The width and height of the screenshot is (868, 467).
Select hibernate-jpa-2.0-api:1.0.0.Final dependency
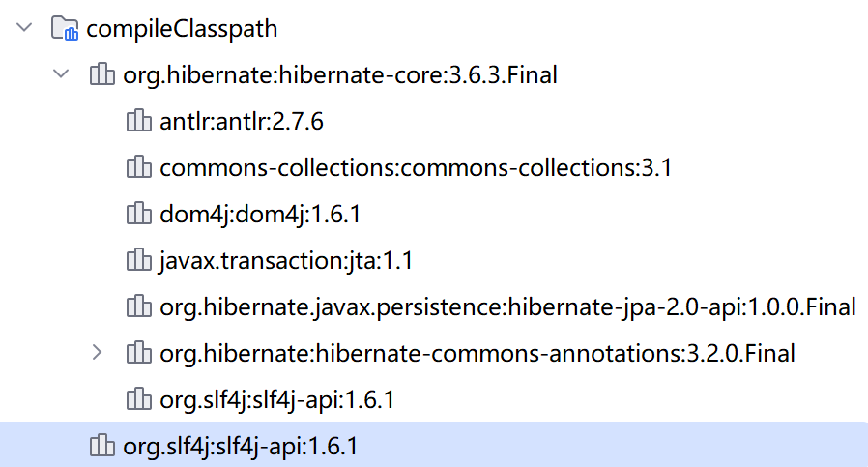pyautogui.click(x=507, y=307)
